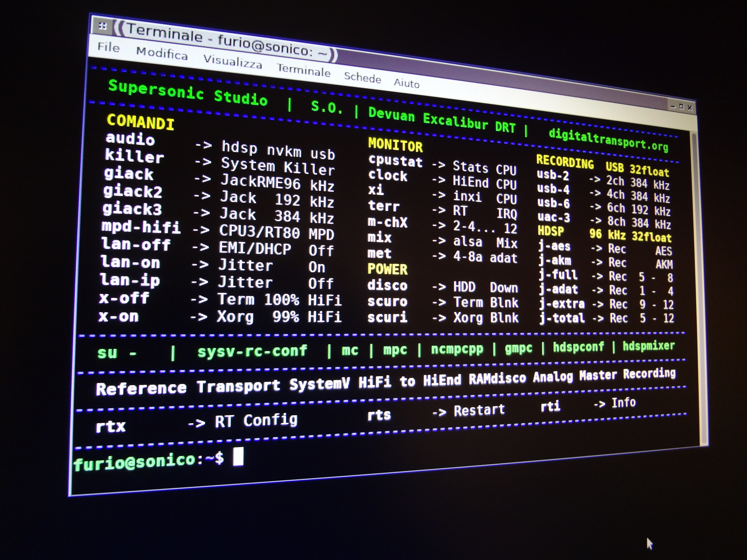Open the File menu
747x560 pixels.
tap(108, 47)
